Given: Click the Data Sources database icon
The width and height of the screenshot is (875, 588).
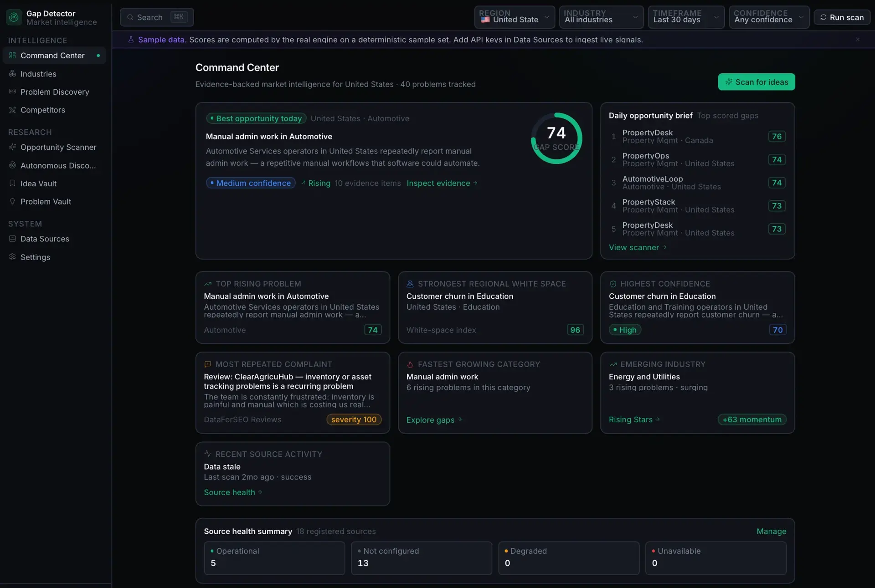Looking at the screenshot, I should point(12,239).
